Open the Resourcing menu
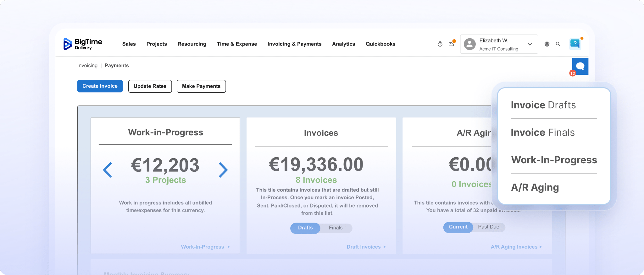Image resolution: width=644 pixels, height=275 pixels. 192,44
